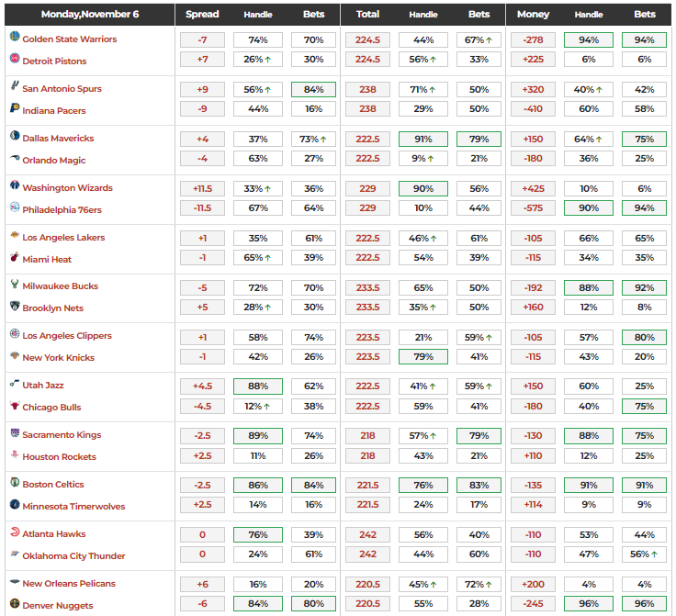Click the Celtics 221.5 total cell
The height and width of the screenshot is (616, 676).
[x=367, y=486]
